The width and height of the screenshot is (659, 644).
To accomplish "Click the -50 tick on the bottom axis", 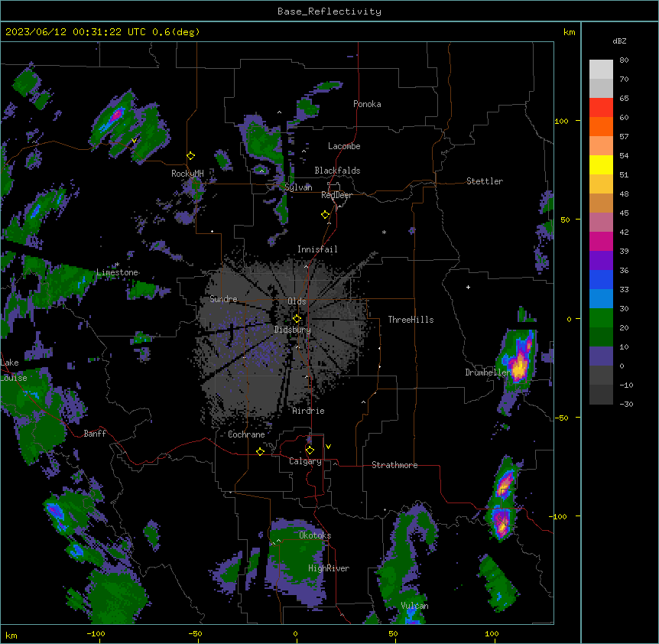I will pos(195,633).
